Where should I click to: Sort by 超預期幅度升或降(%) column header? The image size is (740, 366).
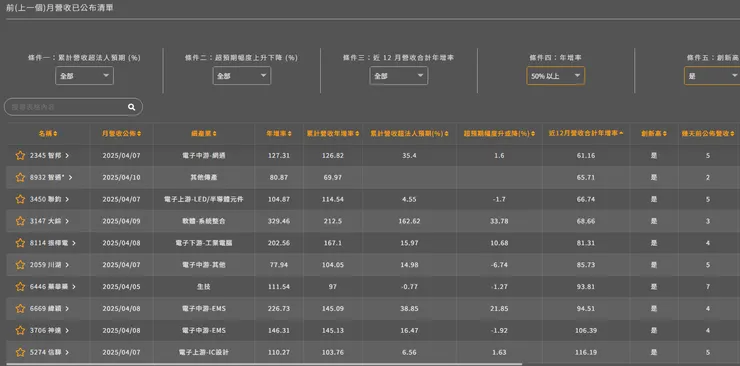click(499, 134)
